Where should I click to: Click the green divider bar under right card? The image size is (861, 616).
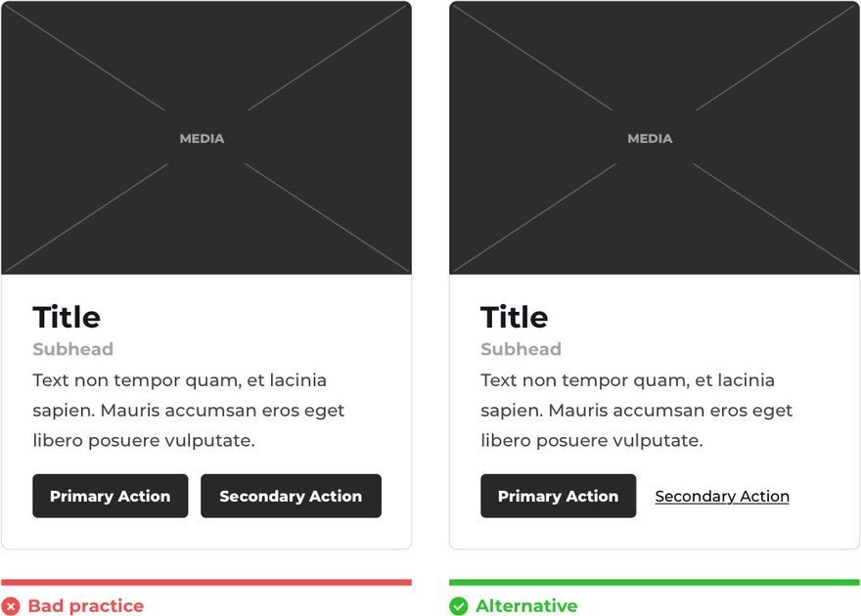(x=655, y=583)
